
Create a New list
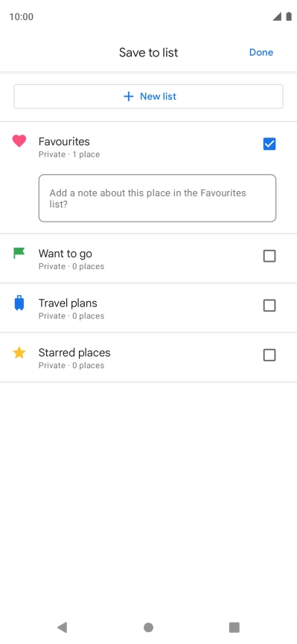click(x=149, y=97)
